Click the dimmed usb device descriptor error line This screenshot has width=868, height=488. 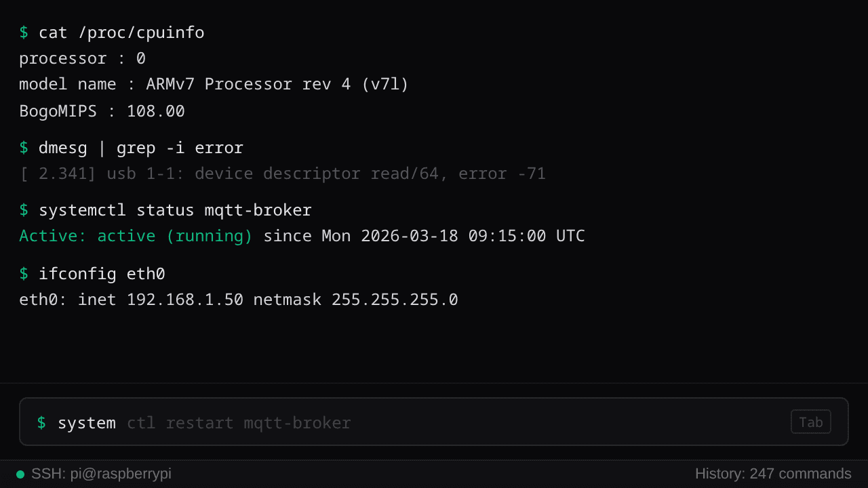point(282,173)
